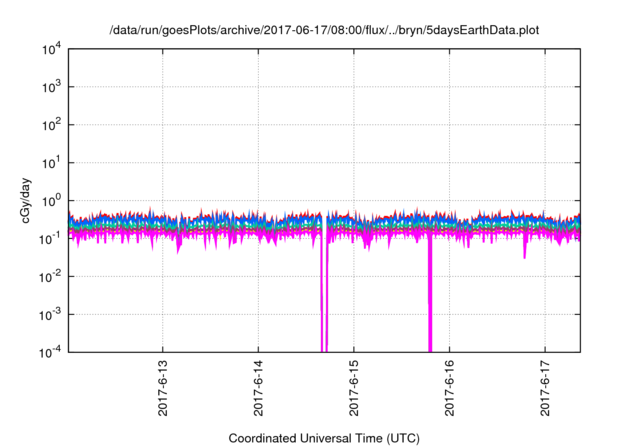Click the 10^-4 y-axis tick label

click(x=50, y=352)
